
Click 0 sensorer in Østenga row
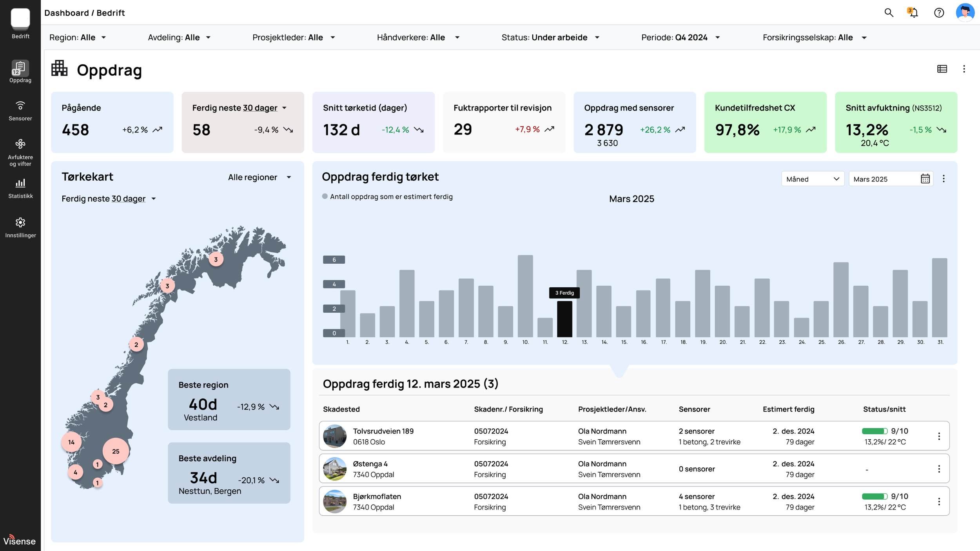coord(697,469)
